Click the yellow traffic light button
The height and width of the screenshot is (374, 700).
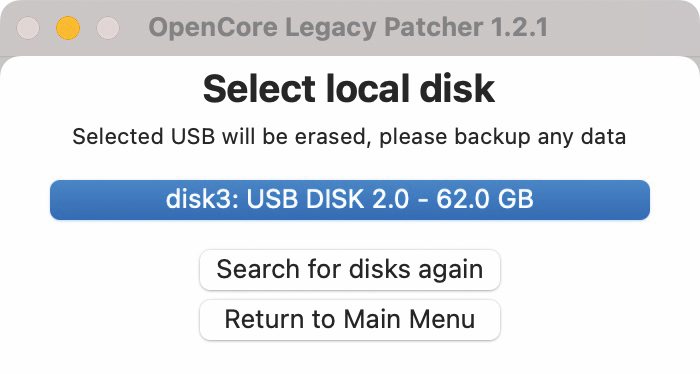pos(68,28)
